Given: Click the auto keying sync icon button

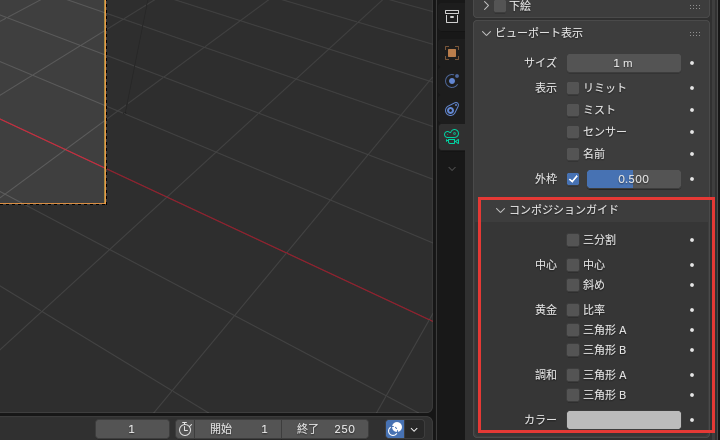Looking at the screenshot, I should 395,429.
